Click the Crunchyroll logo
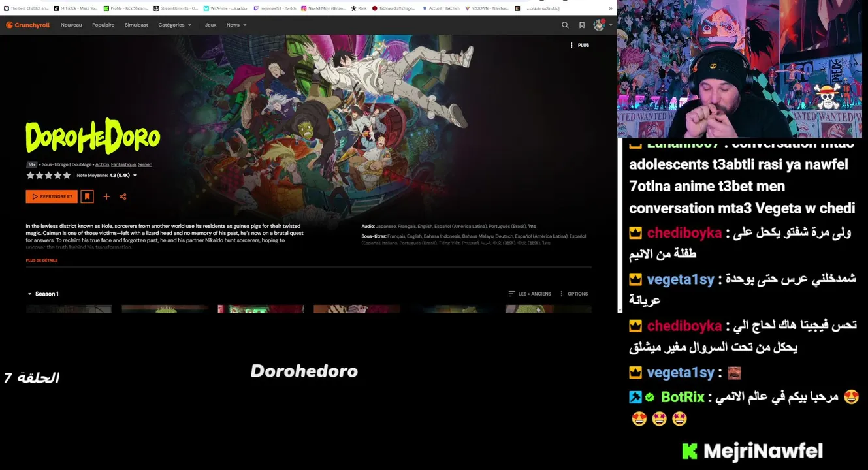This screenshot has width=868, height=470. point(27,25)
